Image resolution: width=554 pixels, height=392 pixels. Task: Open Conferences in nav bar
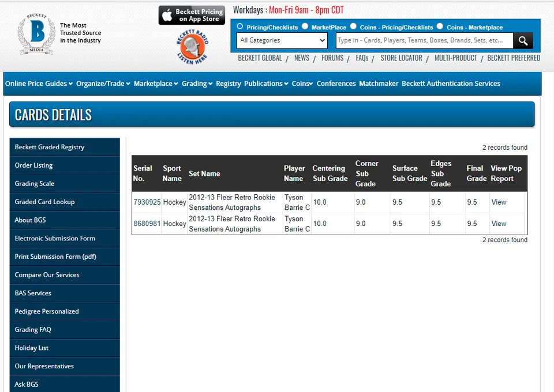[x=336, y=84]
